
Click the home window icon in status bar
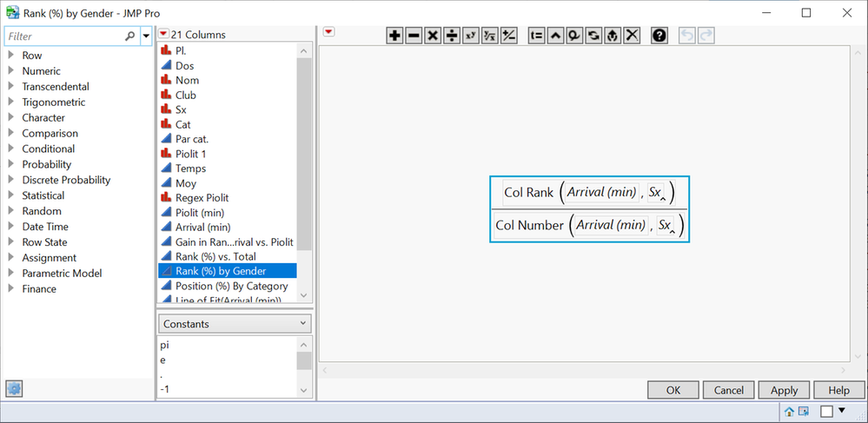tap(789, 412)
